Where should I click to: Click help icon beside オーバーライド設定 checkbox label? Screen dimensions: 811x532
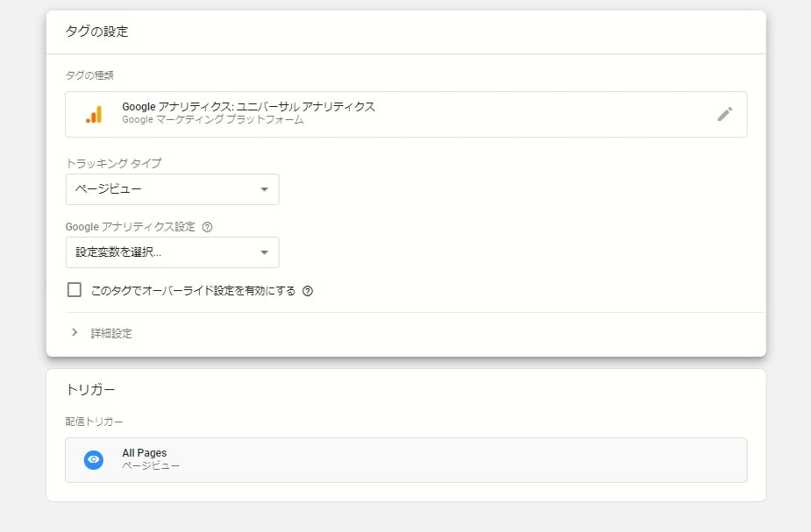click(308, 291)
